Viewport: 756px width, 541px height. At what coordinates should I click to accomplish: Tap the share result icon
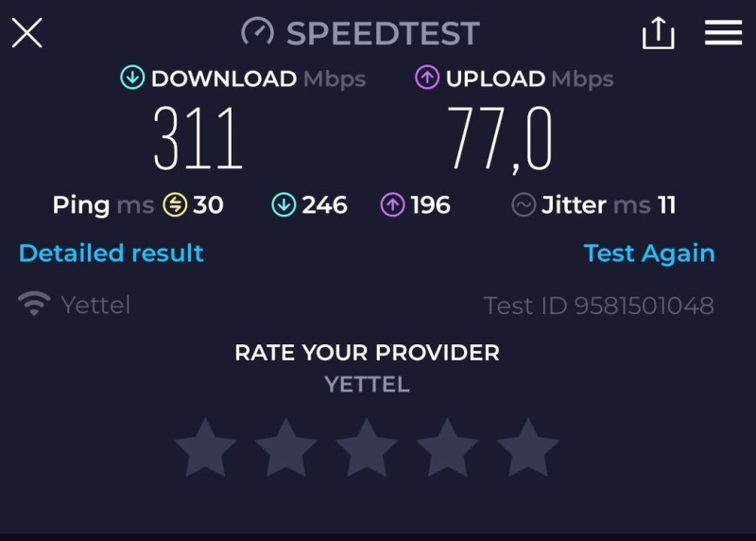click(x=658, y=33)
